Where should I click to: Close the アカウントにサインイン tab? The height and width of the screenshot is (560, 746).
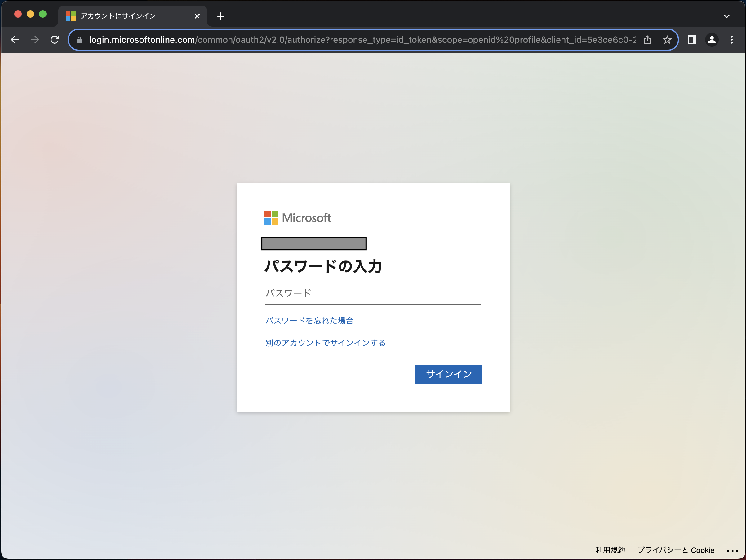[197, 16]
